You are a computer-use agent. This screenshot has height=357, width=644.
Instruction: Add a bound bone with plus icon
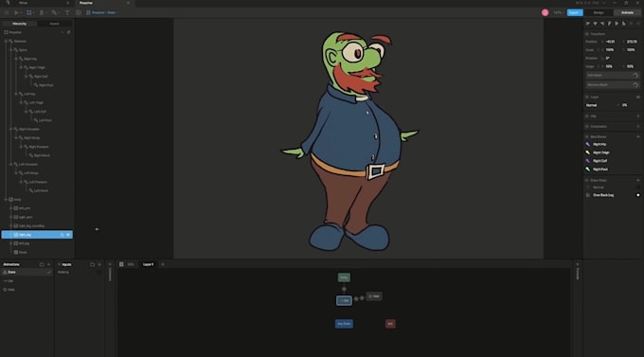pyautogui.click(x=637, y=136)
